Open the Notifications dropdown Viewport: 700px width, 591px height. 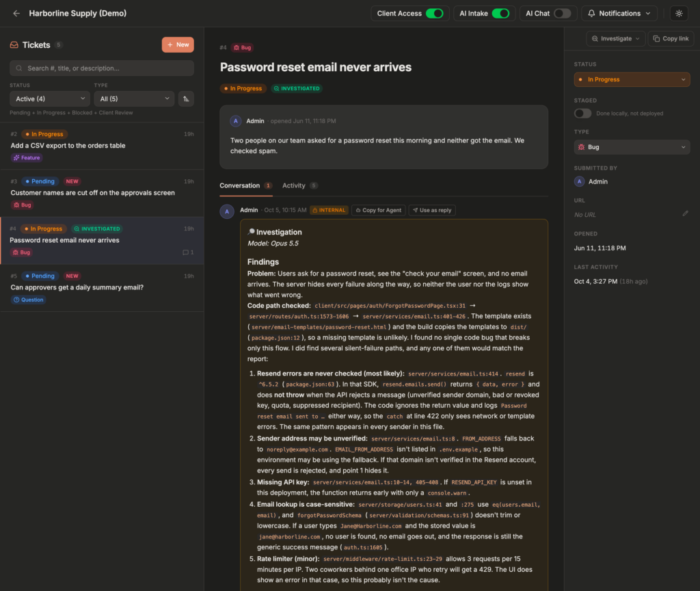tap(619, 14)
